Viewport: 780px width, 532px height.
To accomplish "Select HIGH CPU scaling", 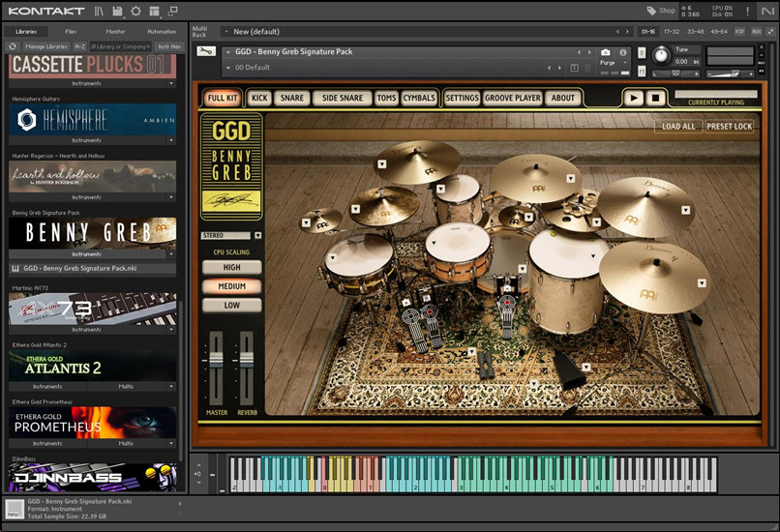I will (232, 267).
